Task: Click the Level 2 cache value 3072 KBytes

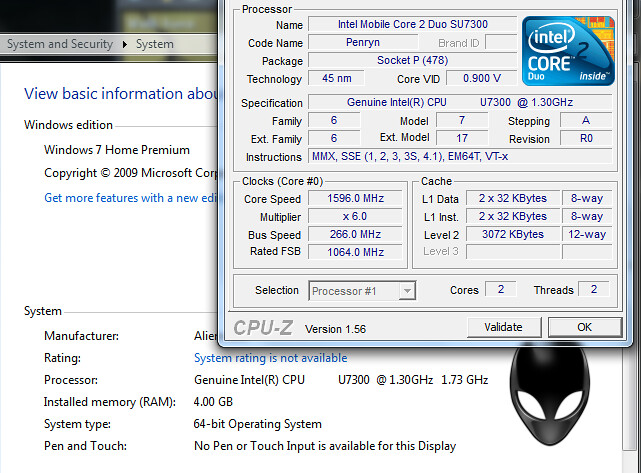Action: point(513,234)
